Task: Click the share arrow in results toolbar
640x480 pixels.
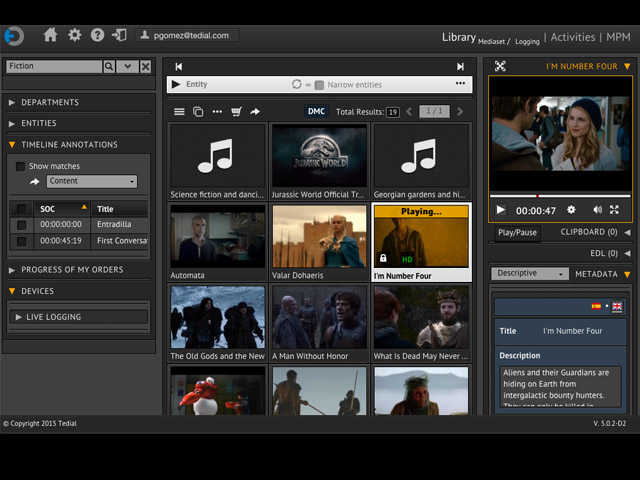Action: [255, 111]
